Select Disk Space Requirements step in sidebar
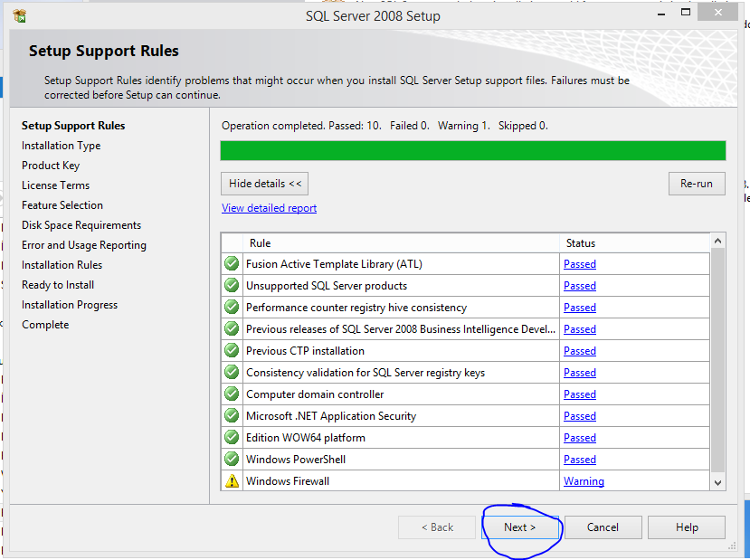Screen dimensions: 750x560 click(81, 225)
